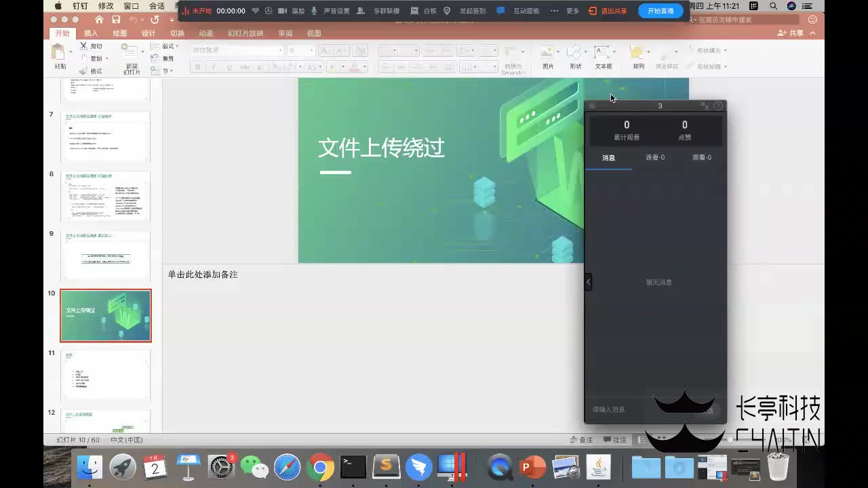Click the 开始直播 start live button

pyautogui.click(x=660, y=11)
